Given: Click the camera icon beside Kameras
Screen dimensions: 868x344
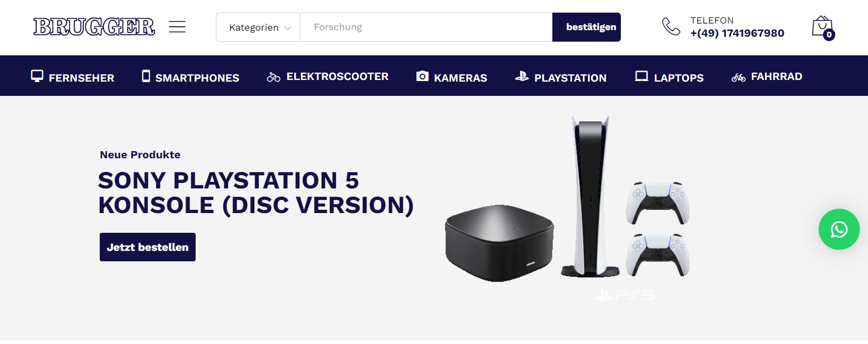Looking at the screenshot, I should coord(422,76).
